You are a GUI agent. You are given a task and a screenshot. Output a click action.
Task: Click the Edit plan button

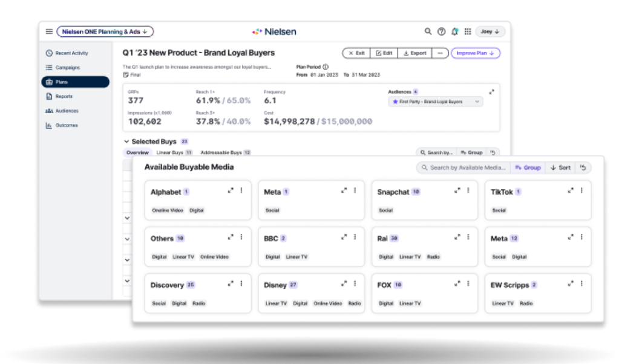(384, 53)
